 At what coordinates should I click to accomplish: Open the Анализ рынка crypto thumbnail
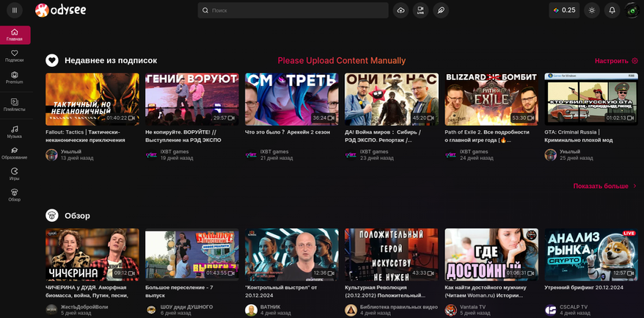coord(591,255)
